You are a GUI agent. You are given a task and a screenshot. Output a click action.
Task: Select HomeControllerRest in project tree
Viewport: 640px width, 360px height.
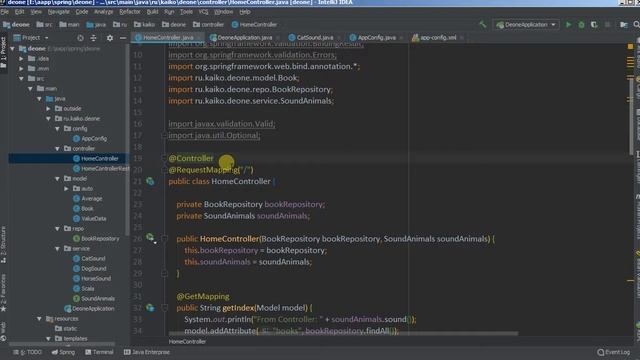tap(101, 169)
